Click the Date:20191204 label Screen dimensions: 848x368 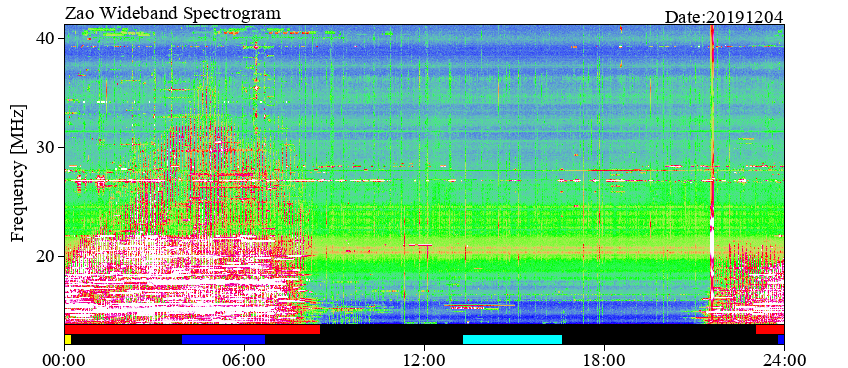(724, 17)
